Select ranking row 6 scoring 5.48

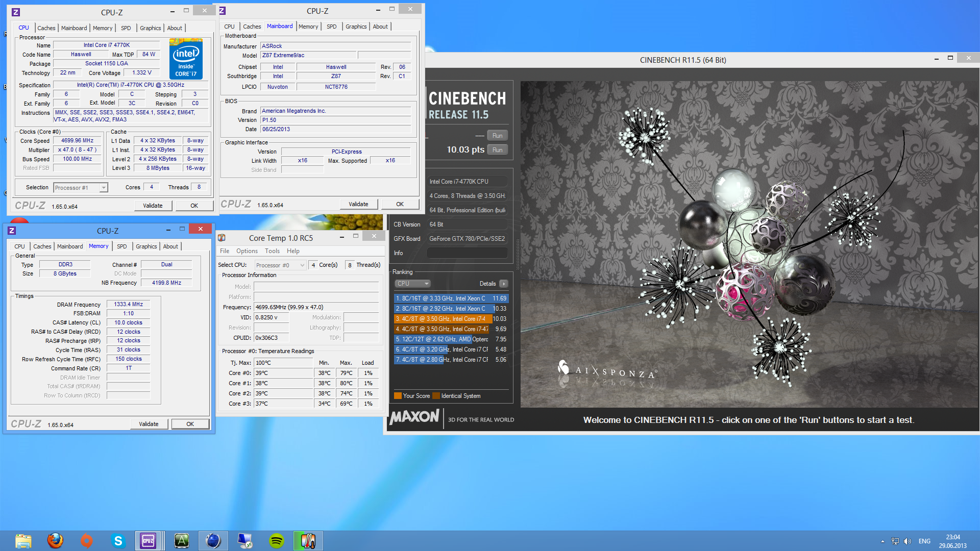point(451,349)
